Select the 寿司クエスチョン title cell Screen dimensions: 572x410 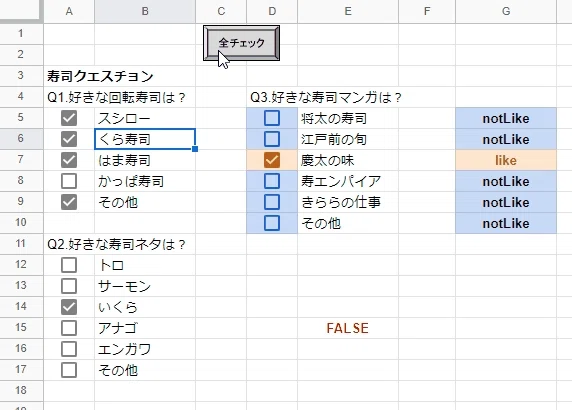tap(69, 76)
